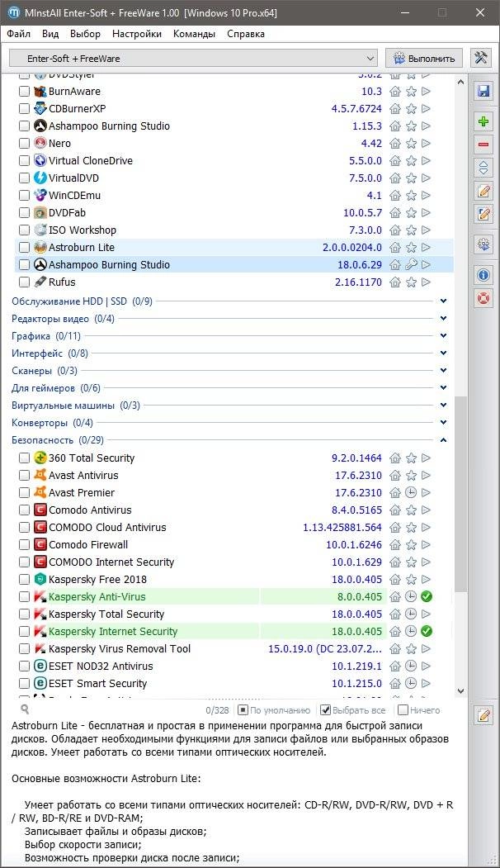The image size is (500, 868).
Task: Open the 'Вид' menu
Action: click(x=50, y=34)
